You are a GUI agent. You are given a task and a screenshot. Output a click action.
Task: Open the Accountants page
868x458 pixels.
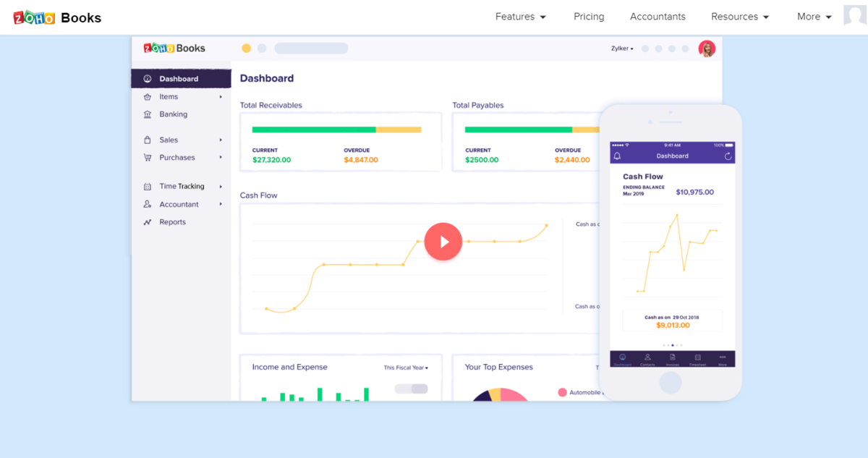658,17
